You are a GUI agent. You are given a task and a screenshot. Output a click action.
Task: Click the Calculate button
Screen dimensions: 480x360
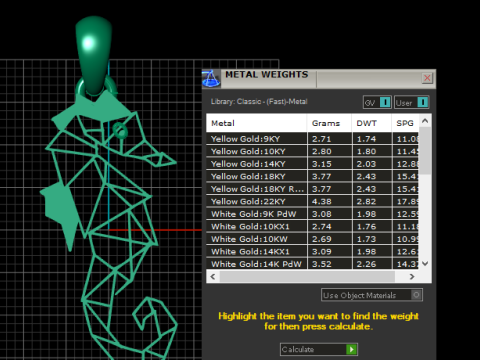[x=319, y=349]
